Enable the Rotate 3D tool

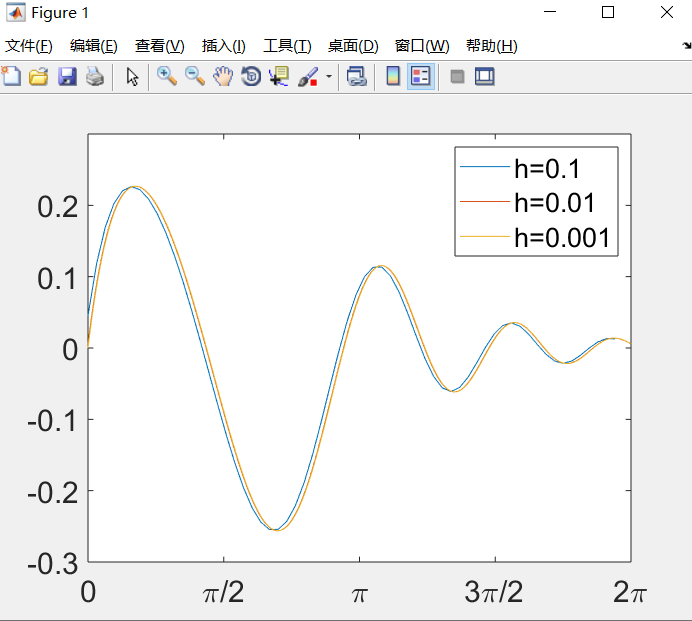point(251,76)
